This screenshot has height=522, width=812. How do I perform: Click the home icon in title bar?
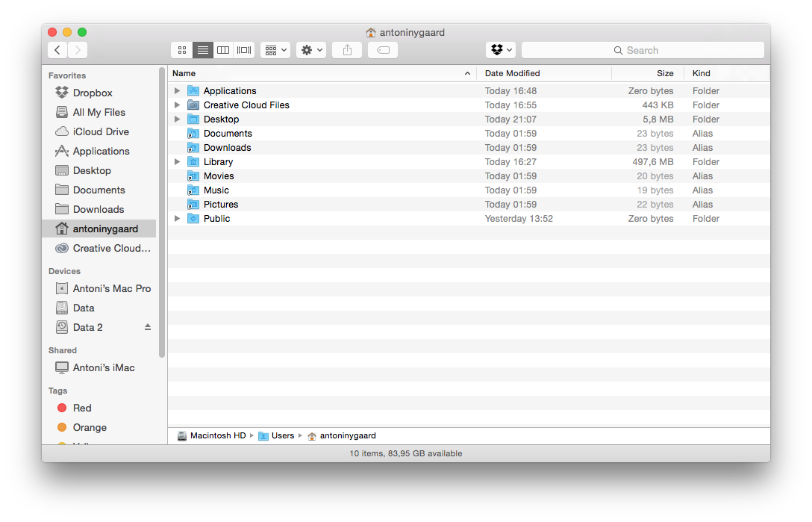(x=371, y=33)
